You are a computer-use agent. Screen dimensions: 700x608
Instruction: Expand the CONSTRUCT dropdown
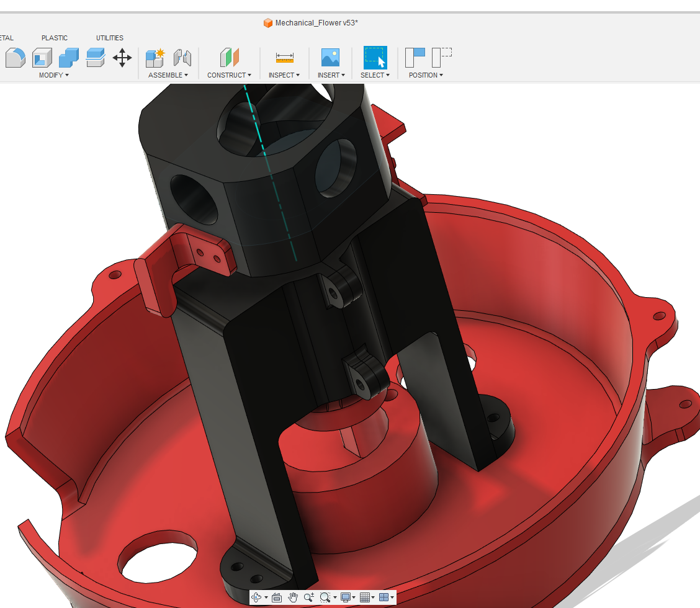229,75
